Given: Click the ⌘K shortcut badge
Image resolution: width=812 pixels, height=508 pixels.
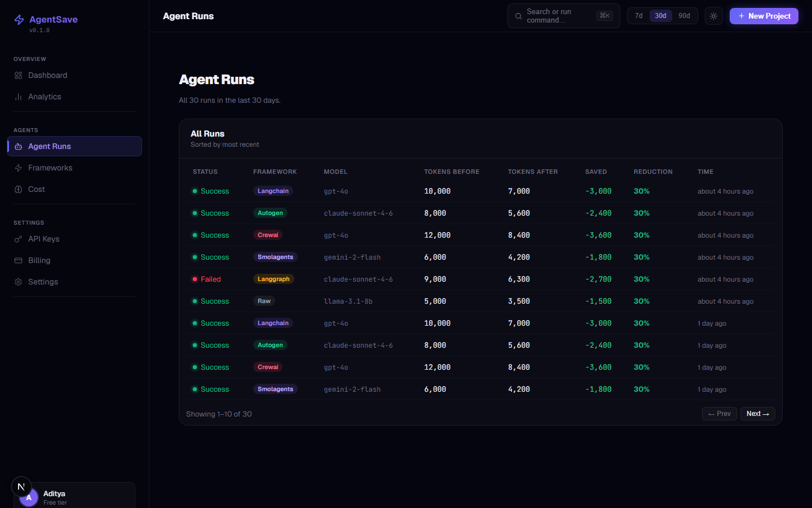Looking at the screenshot, I should pos(604,16).
